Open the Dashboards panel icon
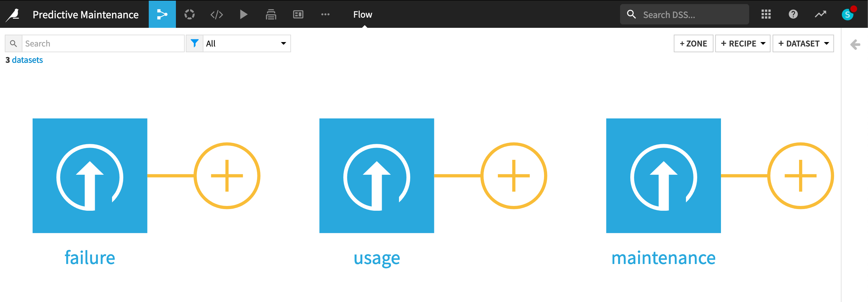The height and width of the screenshot is (302, 868). pos(298,14)
